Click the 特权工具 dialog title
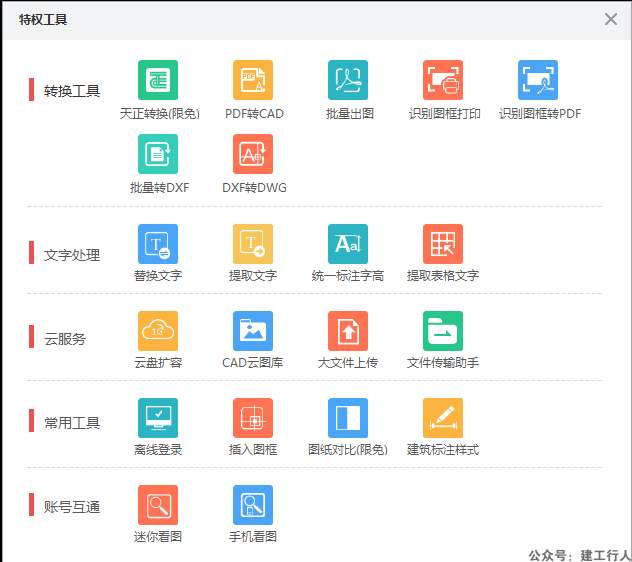The width and height of the screenshot is (632, 562). [43, 19]
